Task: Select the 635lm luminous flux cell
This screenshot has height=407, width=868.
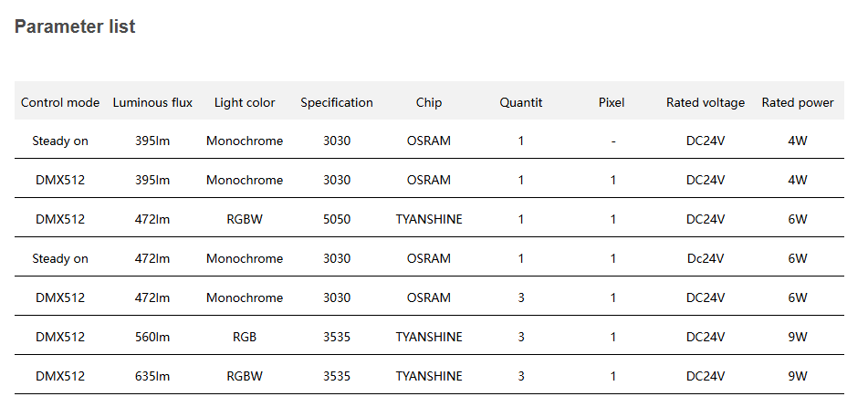Action: tap(152, 376)
